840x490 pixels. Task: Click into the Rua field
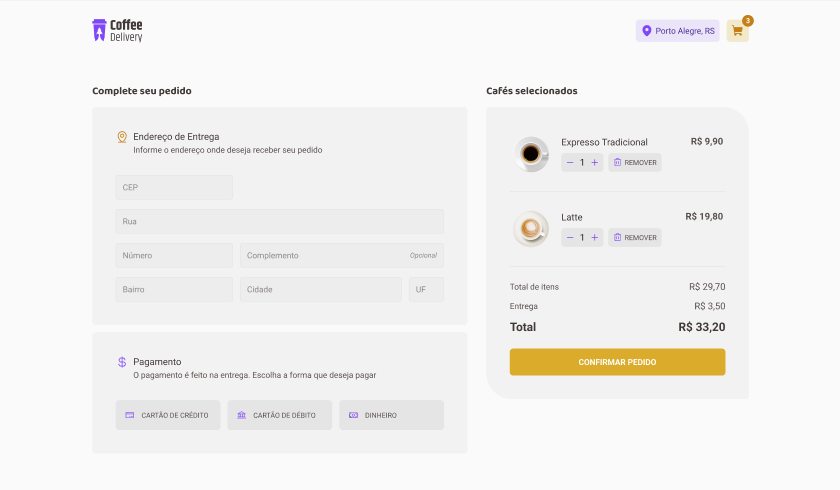pyautogui.click(x=280, y=221)
